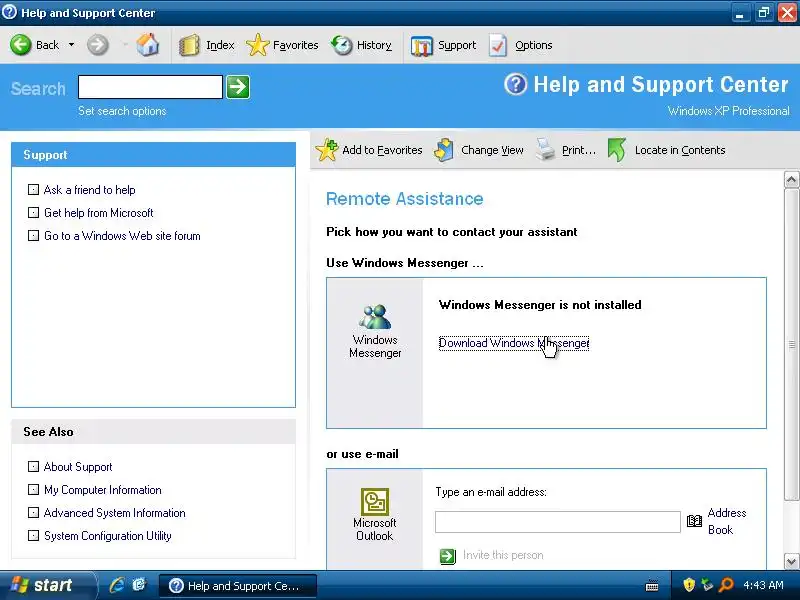800x600 pixels.
Task: Click the Support panel header
Action: pyautogui.click(x=154, y=155)
